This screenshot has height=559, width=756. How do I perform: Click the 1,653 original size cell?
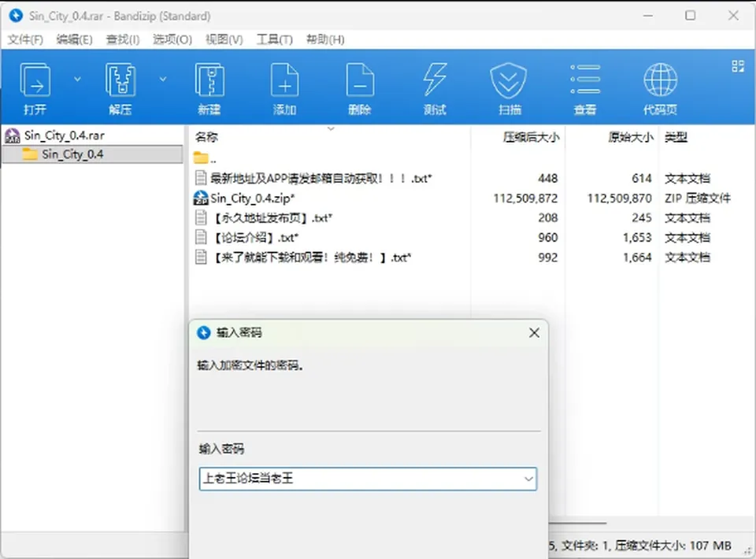point(637,238)
